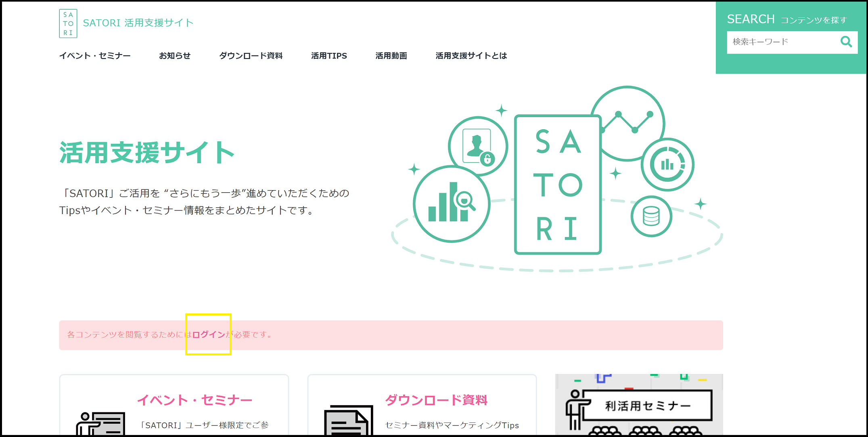This screenshot has width=868, height=437.
Task: Follow the ログイン link in pink notice
Action: 209,334
